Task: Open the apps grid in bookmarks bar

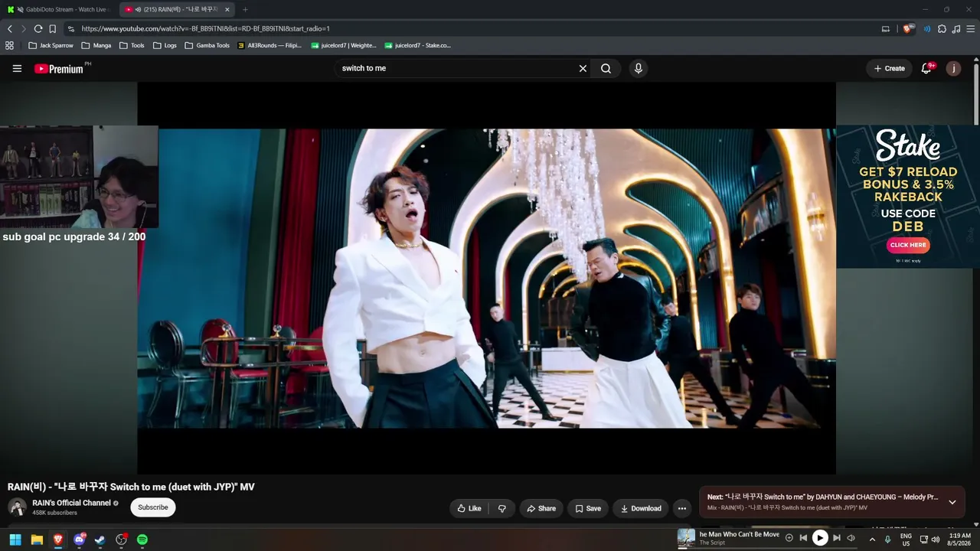Action: coord(9,45)
